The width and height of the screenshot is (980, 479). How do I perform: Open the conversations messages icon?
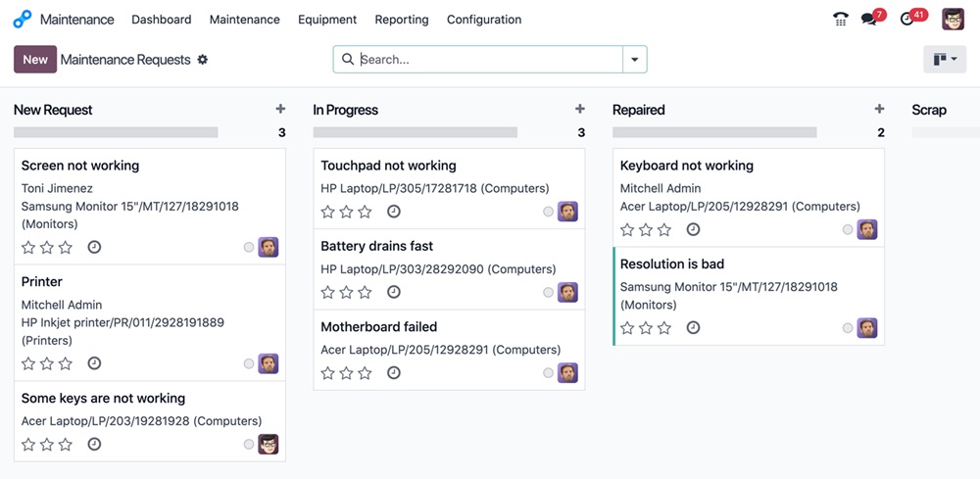click(x=868, y=20)
